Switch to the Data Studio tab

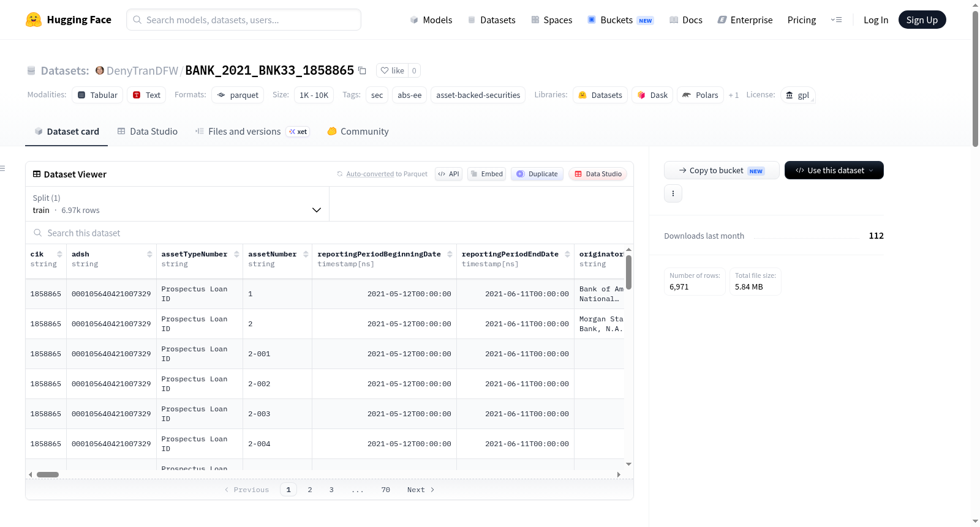[x=148, y=132]
